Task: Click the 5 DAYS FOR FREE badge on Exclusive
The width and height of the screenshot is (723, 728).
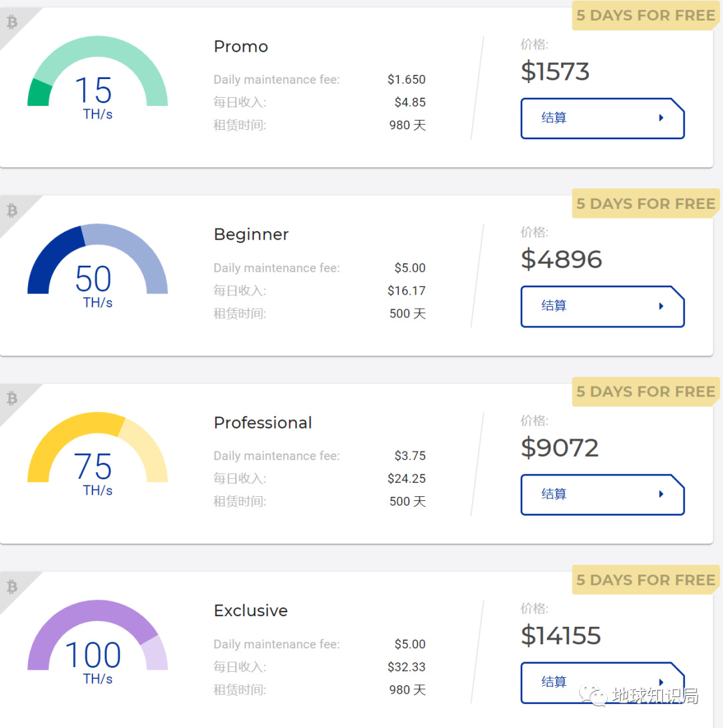Action: click(x=646, y=580)
